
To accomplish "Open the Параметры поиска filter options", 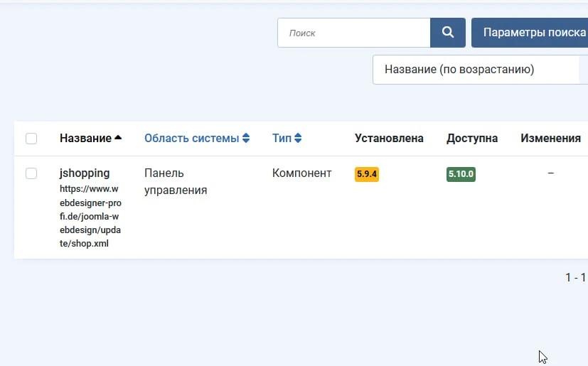I will [x=530, y=33].
